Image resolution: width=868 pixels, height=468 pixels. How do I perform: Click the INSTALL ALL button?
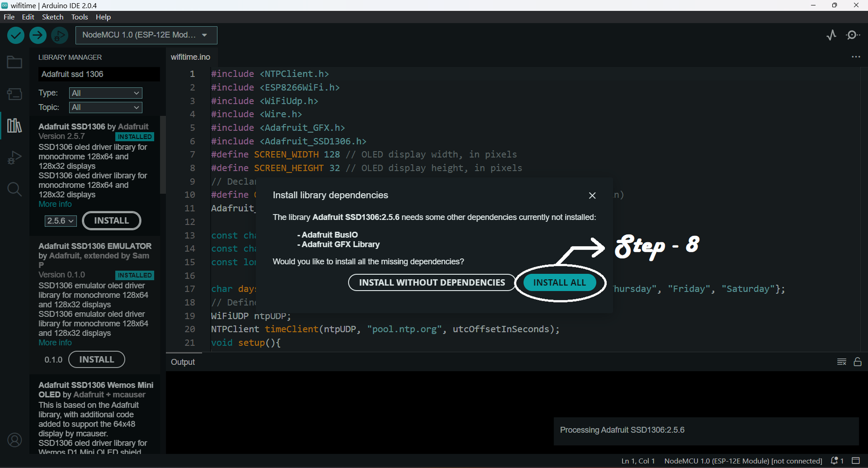[559, 282]
